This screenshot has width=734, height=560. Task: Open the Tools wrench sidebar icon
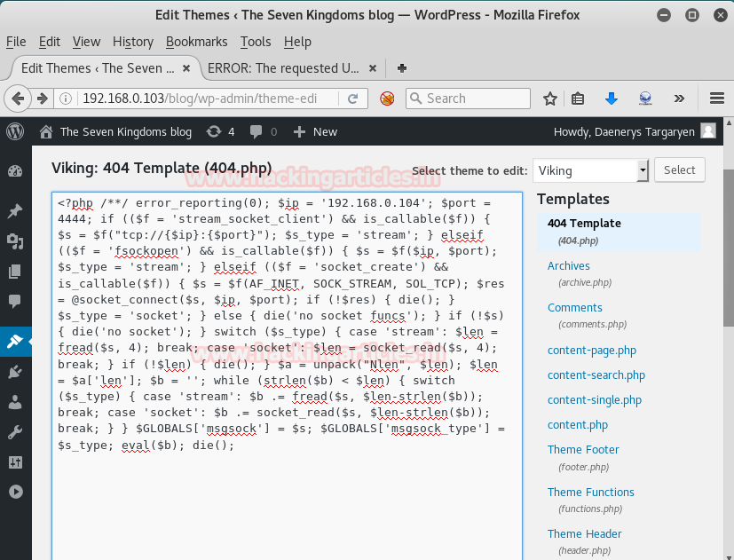coord(15,432)
